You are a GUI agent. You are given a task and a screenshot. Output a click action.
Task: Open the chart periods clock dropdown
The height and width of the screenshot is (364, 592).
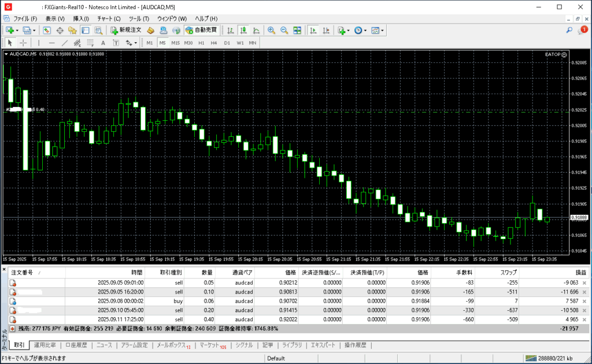pos(365,30)
